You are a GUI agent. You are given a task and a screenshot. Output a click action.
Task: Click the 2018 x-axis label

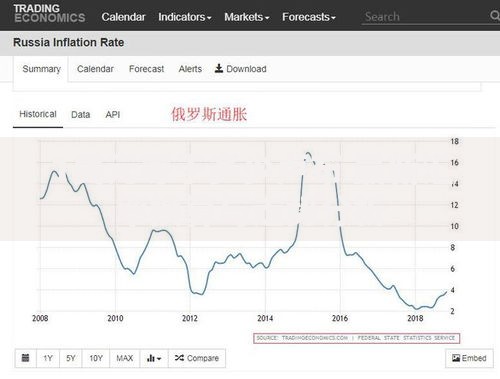tap(415, 318)
